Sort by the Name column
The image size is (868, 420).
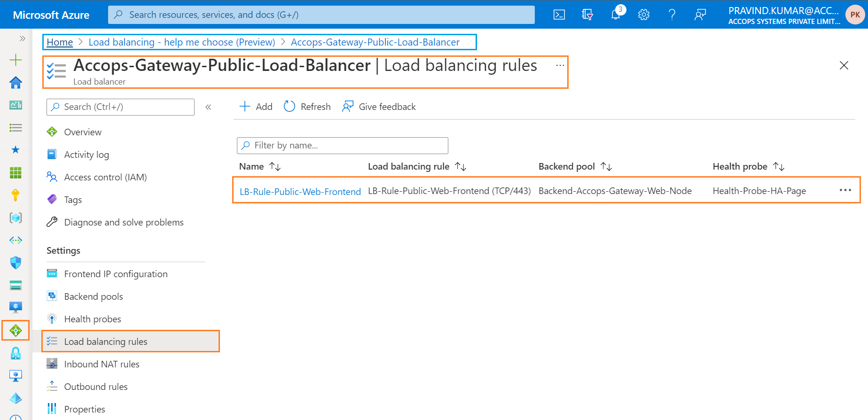pyautogui.click(x=260, y=166)
